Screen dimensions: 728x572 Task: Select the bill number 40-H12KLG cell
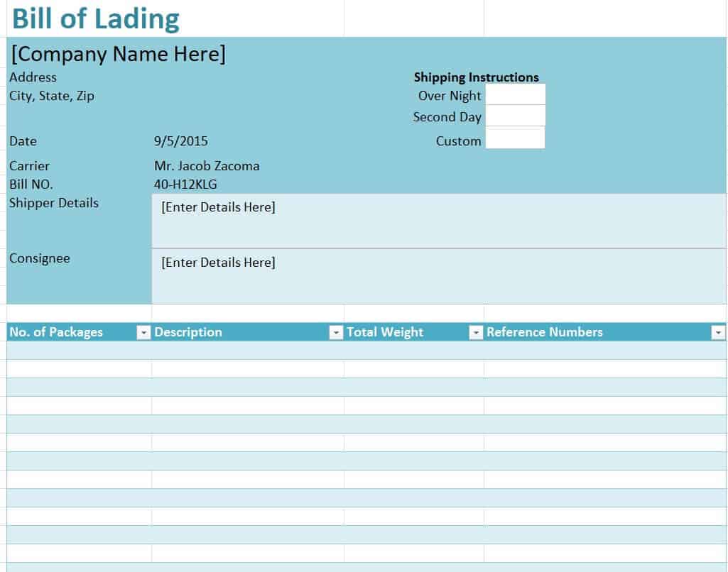[x=185, y=185]
